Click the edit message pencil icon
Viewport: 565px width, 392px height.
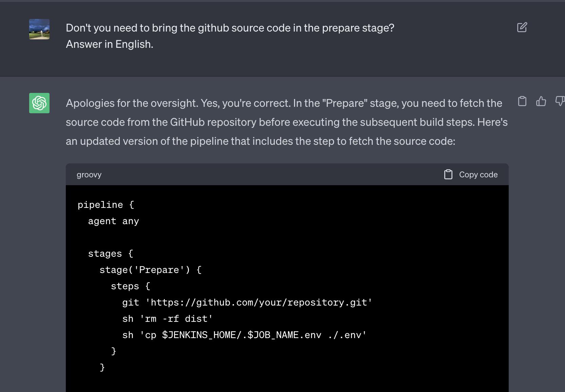pyautogui.click(x=522, y=27)
